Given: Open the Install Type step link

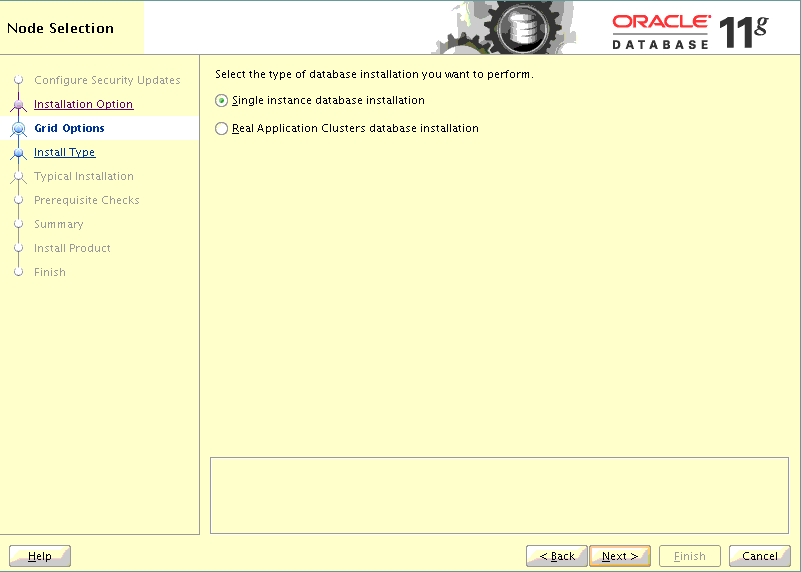Looking at the screenshot, I should 64,152.
